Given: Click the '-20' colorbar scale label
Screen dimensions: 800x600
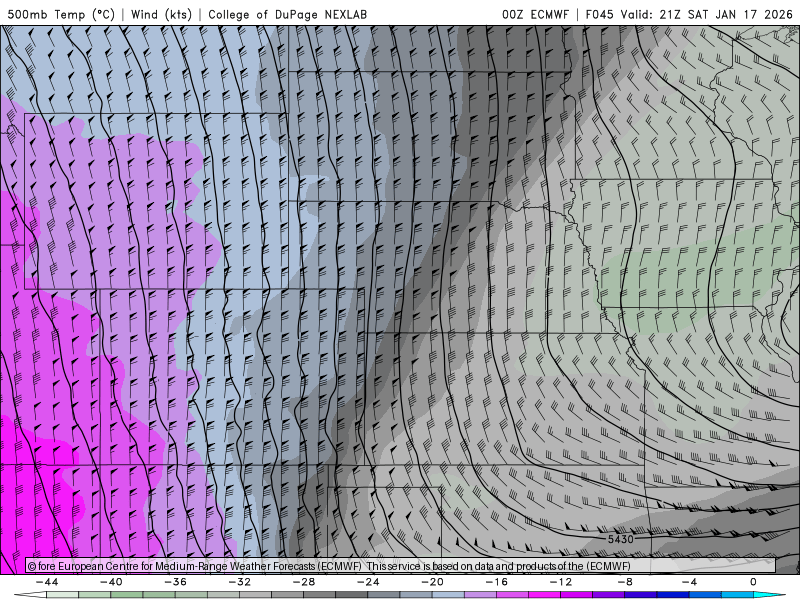Looking at the screenshot, I should (432, 582).
